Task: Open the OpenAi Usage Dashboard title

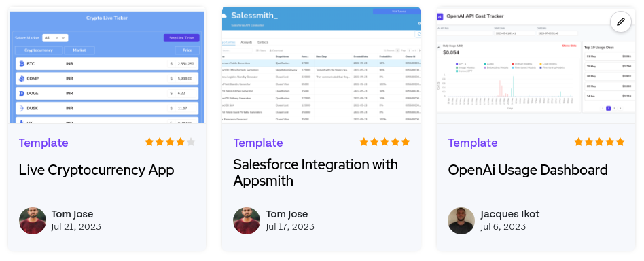Action: 528,170
